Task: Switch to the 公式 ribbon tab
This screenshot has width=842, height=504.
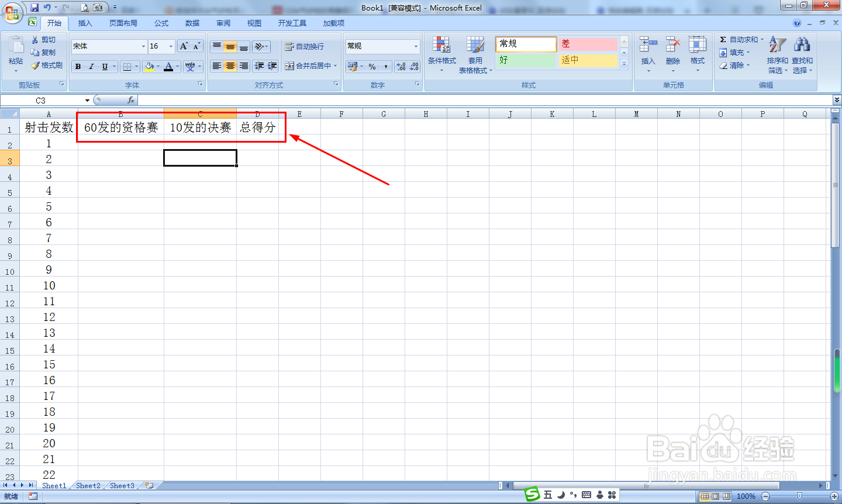Action: click(161, 23)
